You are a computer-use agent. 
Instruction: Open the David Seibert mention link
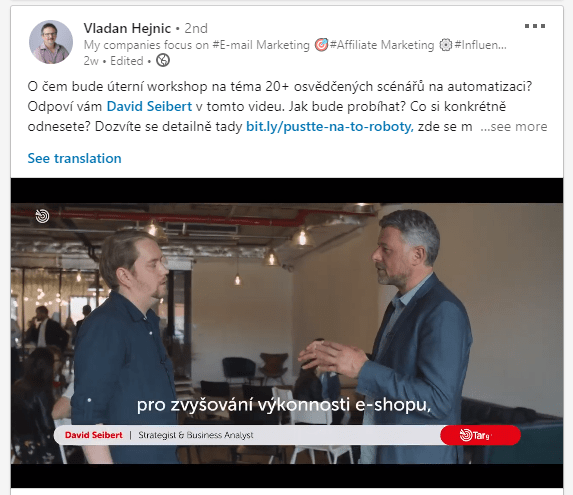coord(149,106)
